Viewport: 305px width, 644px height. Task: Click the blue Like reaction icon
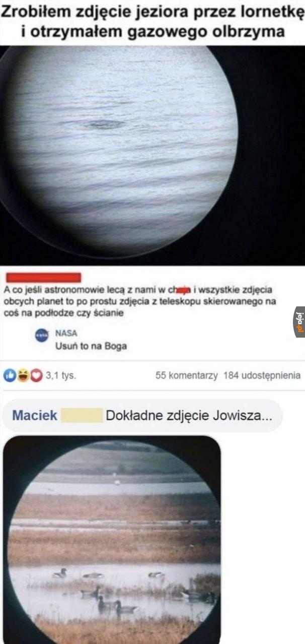click(x=9, y=375)
